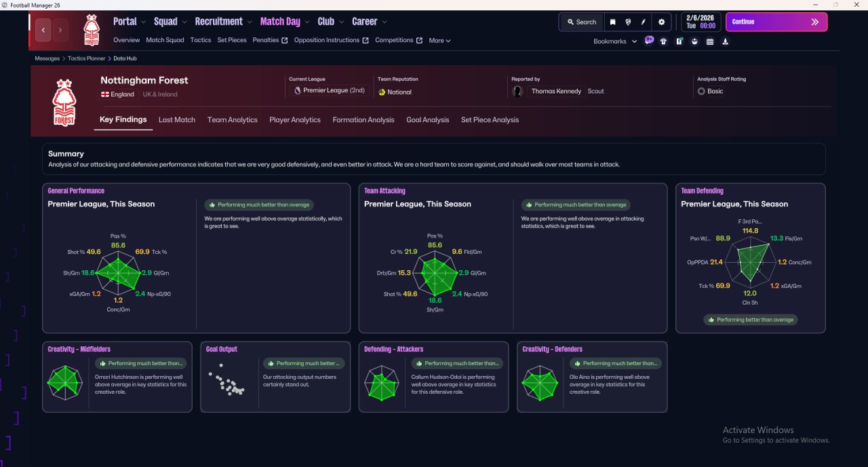Click the Basic analysis staff rating icon
Screen dimensions: 868x467
701,91
